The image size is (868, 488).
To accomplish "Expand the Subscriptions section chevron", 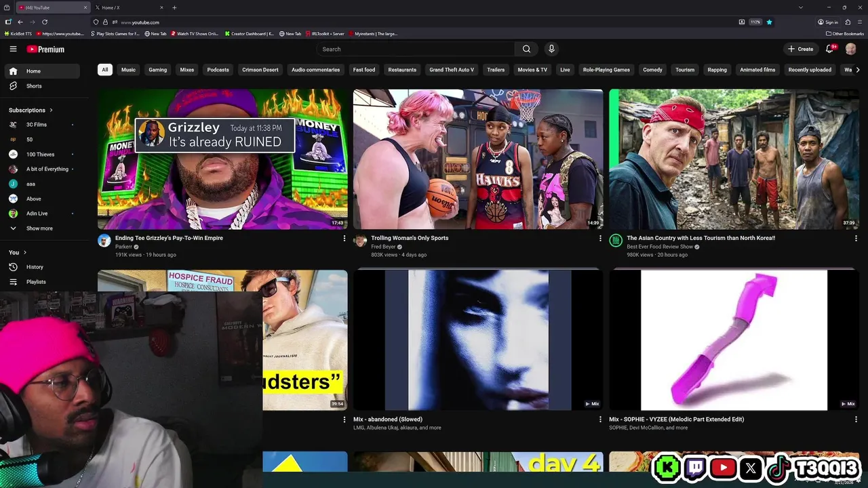I will 51,110.
